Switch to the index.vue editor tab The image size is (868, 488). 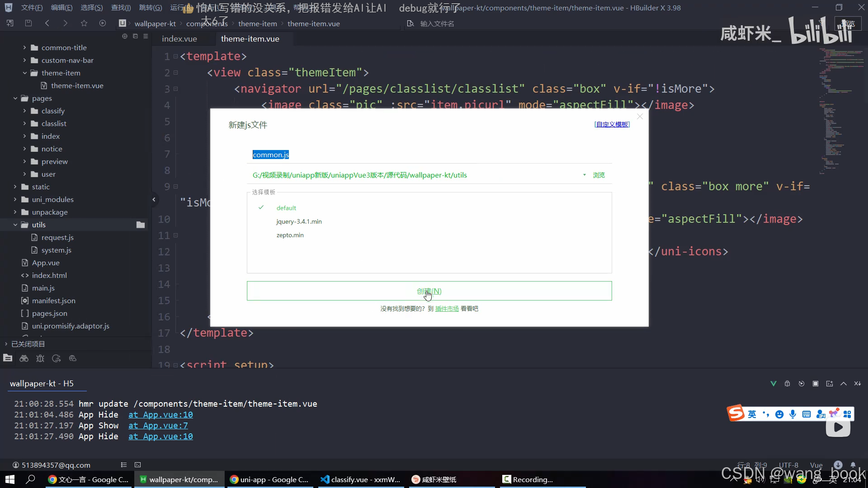click(x=179, y=39)
